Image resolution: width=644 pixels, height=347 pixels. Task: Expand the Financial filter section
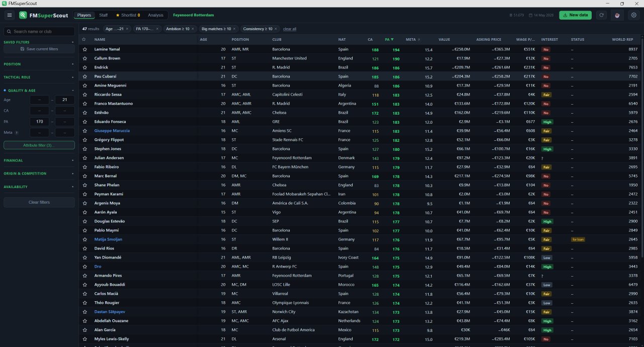[x=39, y=160]
